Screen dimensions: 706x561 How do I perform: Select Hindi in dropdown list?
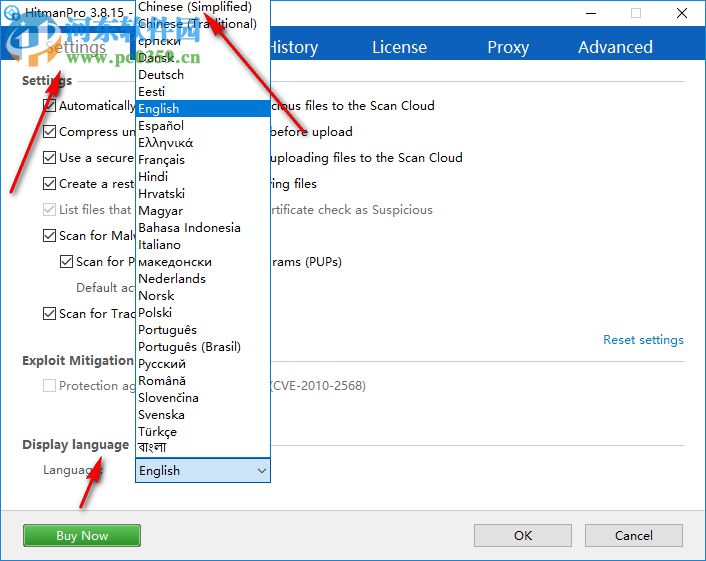point(203,176)
